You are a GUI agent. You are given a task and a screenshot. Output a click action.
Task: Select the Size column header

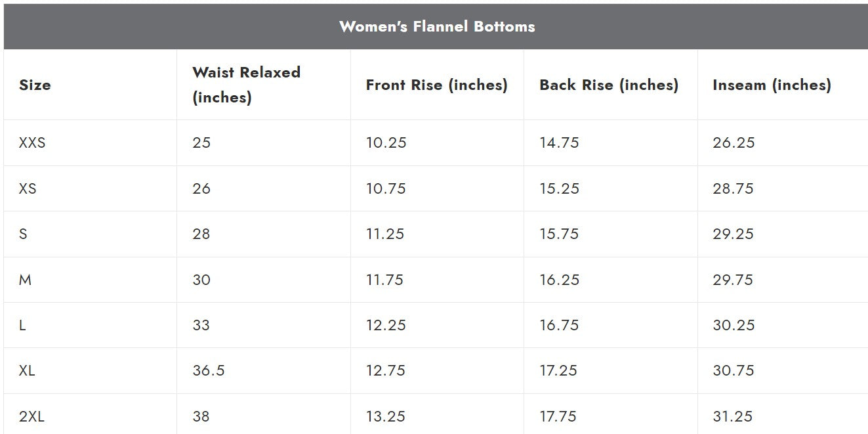tap(35, 85)
